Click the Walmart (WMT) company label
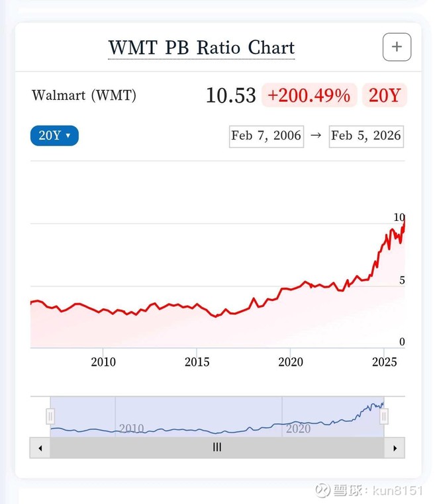Image resolution: width=437 pixels, height=504 pixels. click(x=84, y=95)
